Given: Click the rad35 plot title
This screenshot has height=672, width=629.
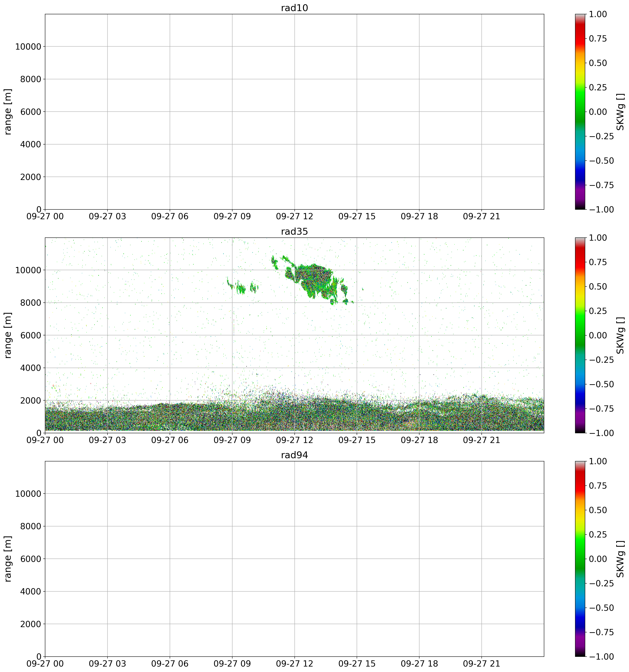Looking at the screenshot, I should [294, 232].
